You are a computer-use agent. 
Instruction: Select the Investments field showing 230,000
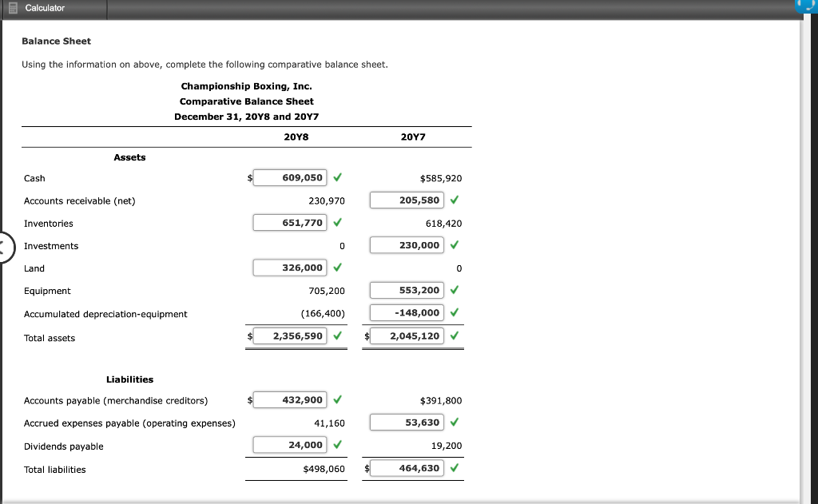click(407, 244)
